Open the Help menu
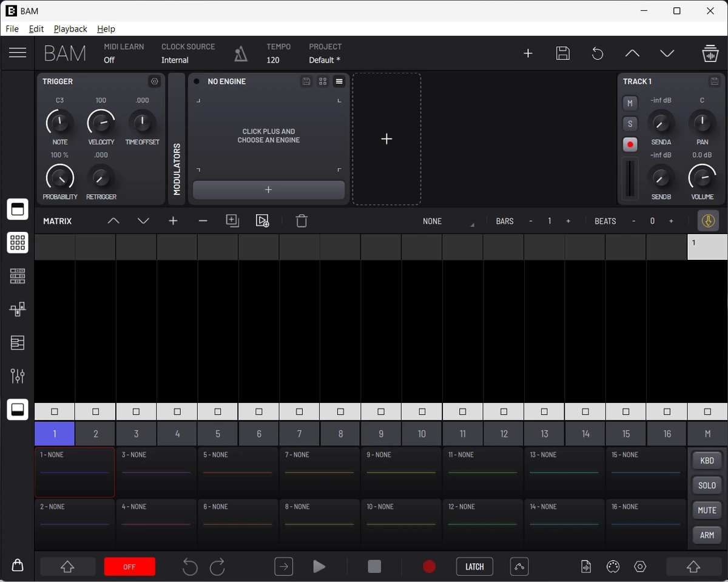The image size is (728, 582). coord(106,29)
